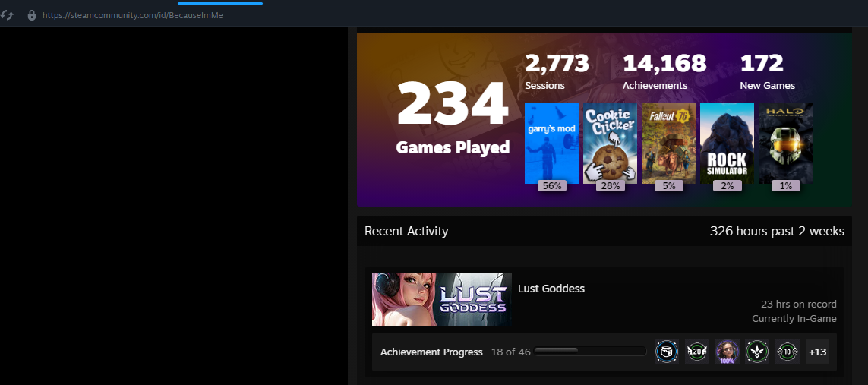868x385 pixels.
Task: Click the padlock security icon
Action: [32, 15]
